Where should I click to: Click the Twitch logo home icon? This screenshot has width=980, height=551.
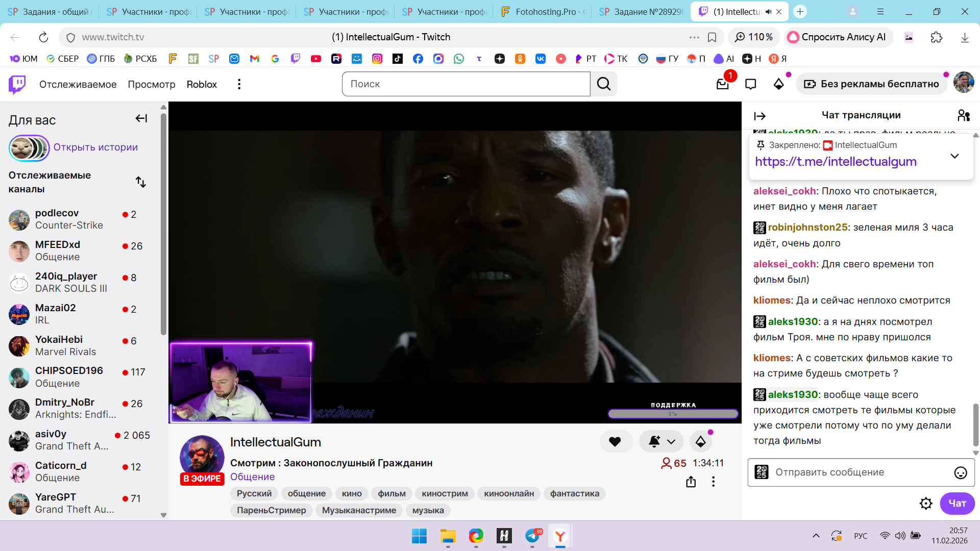17,84
